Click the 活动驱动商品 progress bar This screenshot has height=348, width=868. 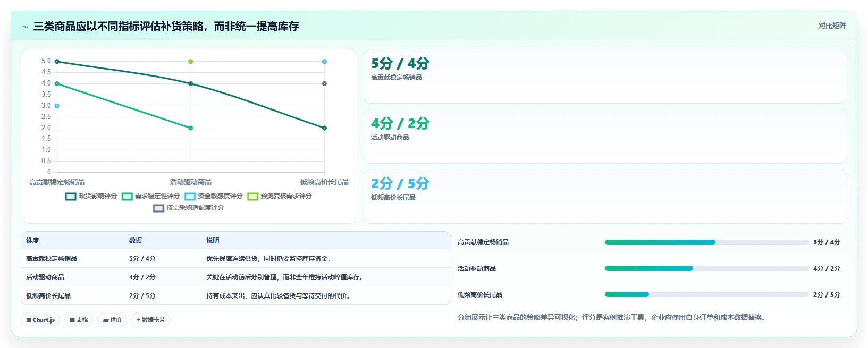(706, 268)
